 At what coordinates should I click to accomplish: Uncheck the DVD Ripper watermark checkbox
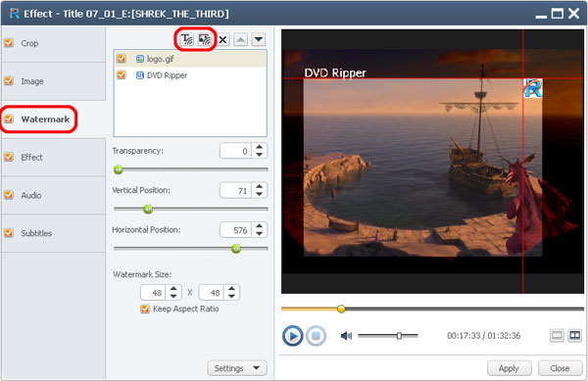(x=122, y=74)
